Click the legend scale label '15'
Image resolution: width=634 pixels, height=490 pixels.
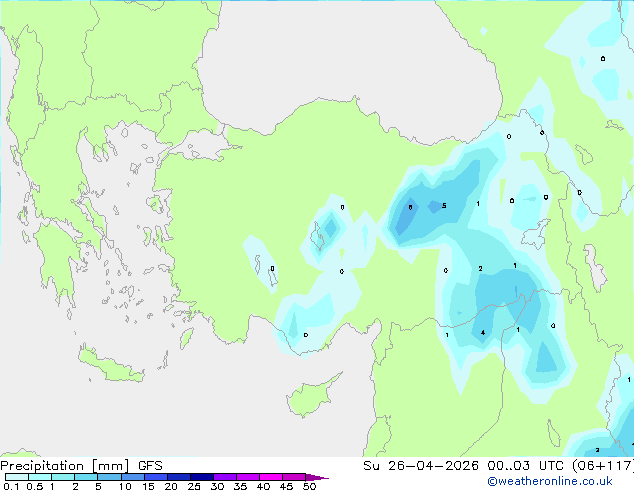coord(148,486)
